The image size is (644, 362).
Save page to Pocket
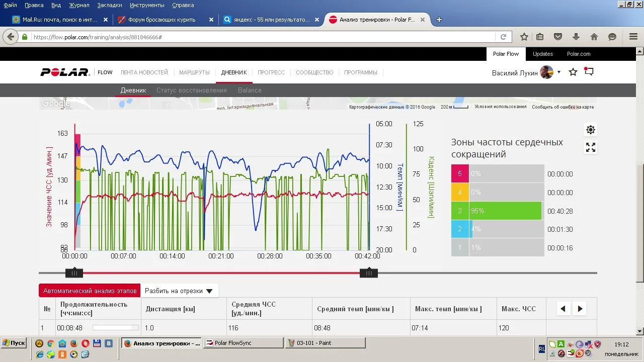(558, 37)
